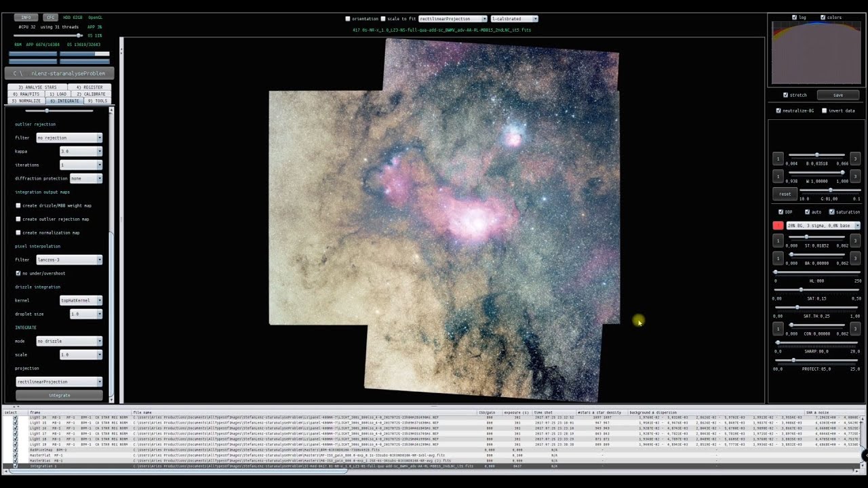The height and width of the screenshot is (488, 868).
Task: Enable create drizzle/MBB weight map
Action: pyautogui.click(x=18, y=205)
